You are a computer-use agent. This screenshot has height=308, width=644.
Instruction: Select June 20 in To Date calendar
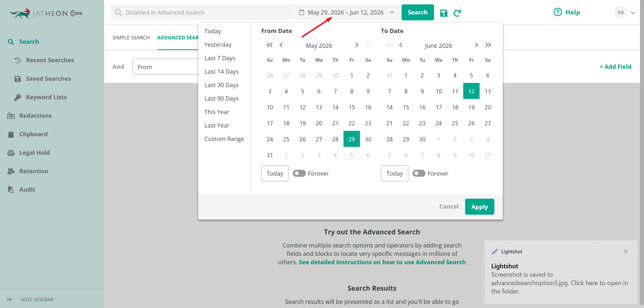point(487,107)
